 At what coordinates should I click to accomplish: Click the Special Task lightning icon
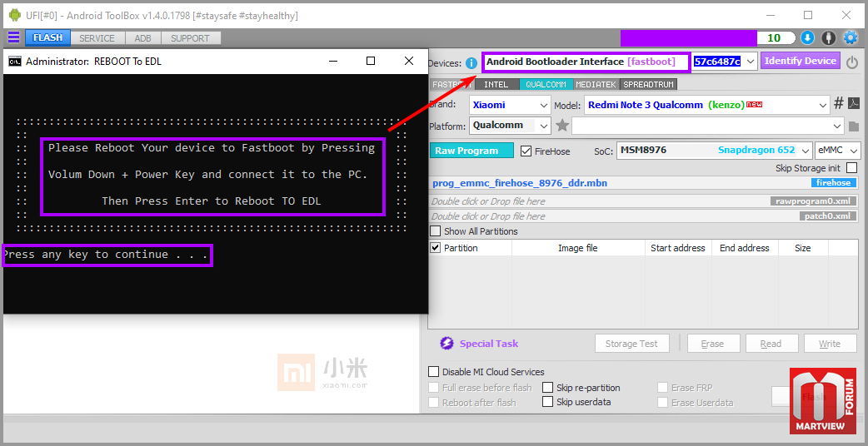446,343
